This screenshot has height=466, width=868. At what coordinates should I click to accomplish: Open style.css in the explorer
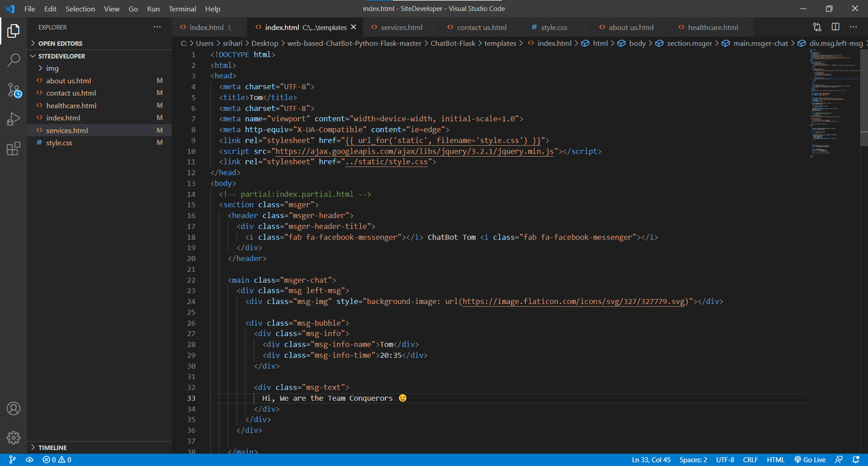click(x=99, y=142)
